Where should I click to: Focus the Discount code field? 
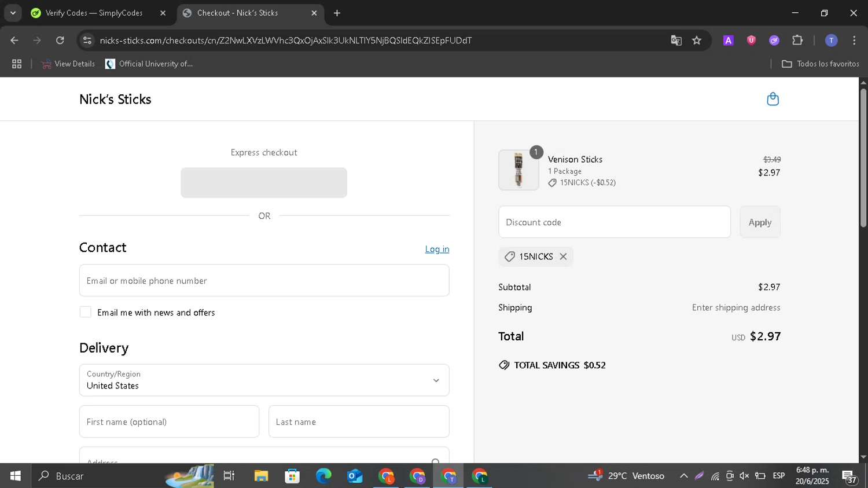click(x=615, y=222)
